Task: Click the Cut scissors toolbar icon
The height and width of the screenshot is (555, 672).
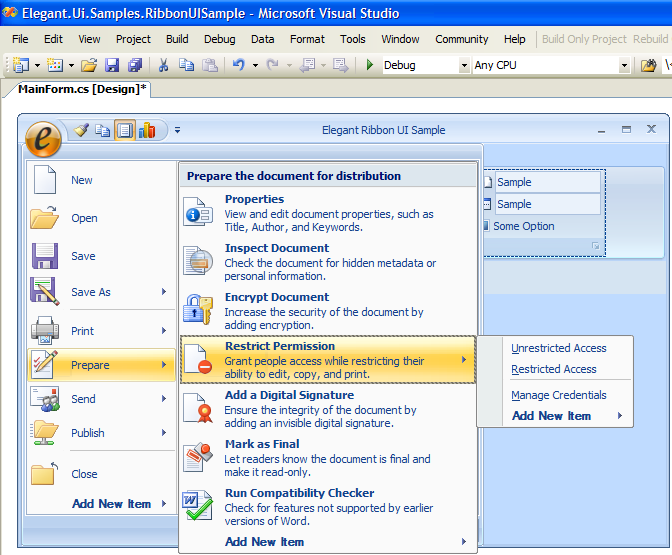Action: click(163, 65)
